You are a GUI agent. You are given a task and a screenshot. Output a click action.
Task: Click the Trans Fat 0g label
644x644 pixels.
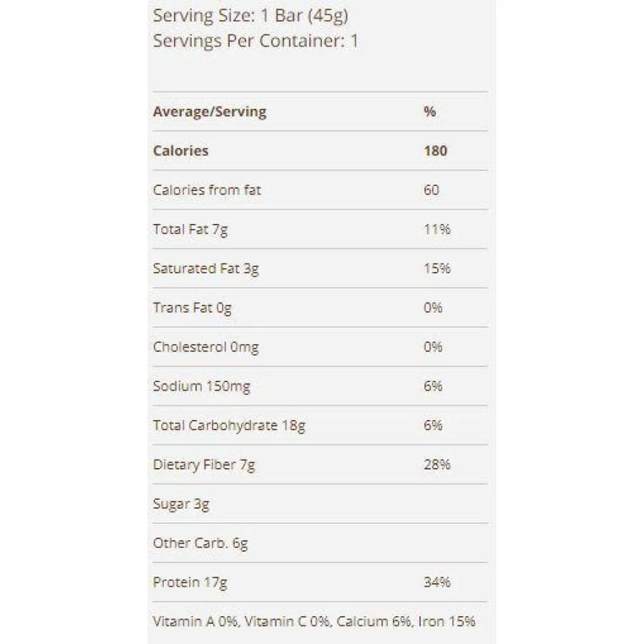192,308
